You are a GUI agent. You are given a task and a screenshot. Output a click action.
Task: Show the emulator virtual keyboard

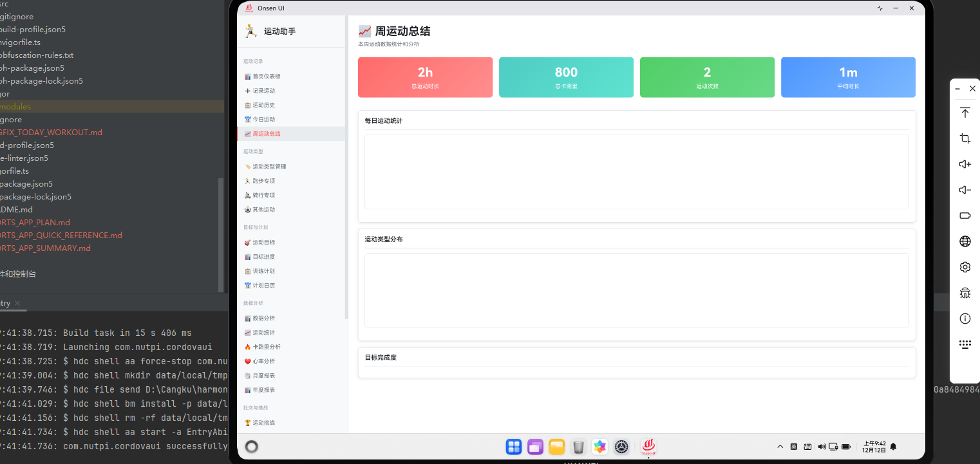pos(965,344)
